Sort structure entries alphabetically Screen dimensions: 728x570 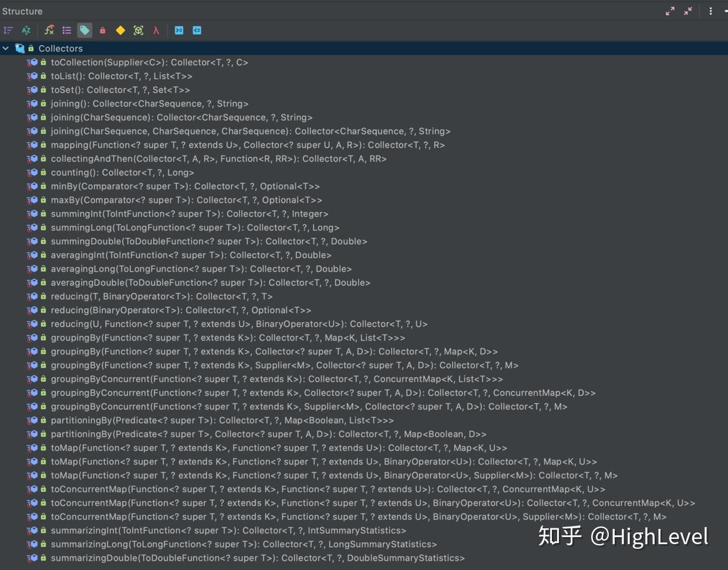25,30
